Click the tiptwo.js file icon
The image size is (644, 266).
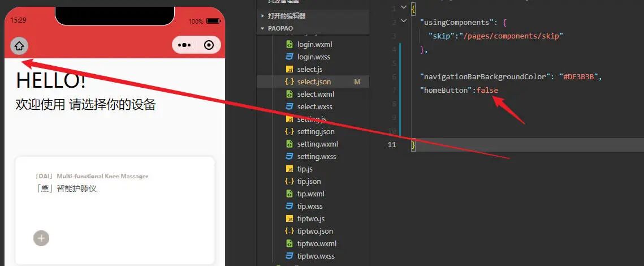click(x=289, y=218)
